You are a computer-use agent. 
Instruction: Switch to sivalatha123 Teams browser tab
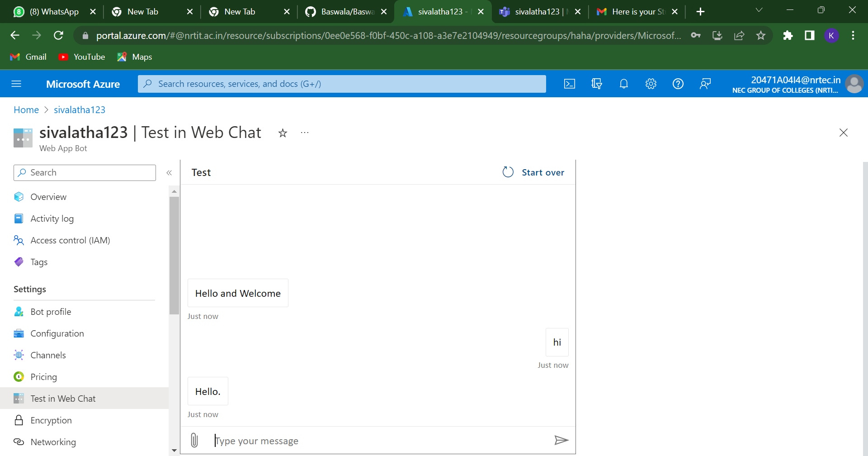(x=540, y=12)
